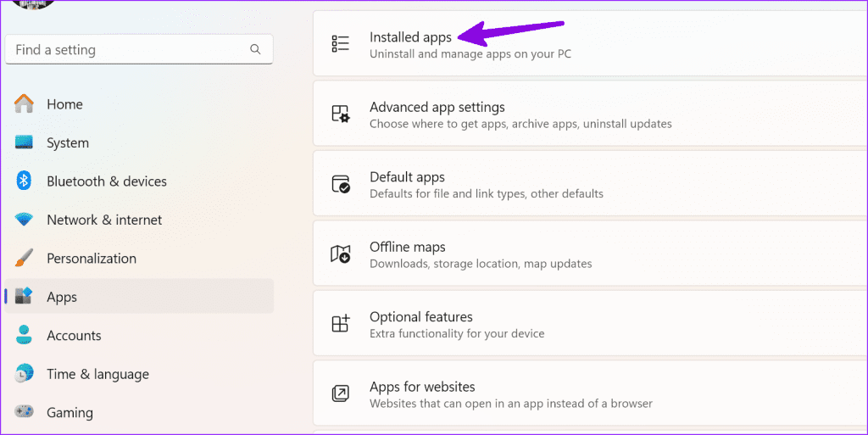Open Time & language settings
868x435 pixels.
click(97, 374)
